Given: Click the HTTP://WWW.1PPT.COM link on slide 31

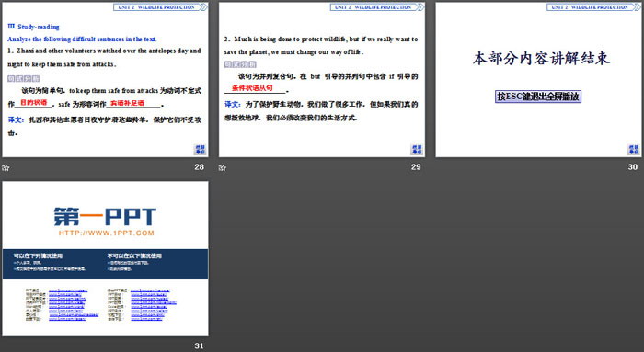Looking at the screenshot, I should [107, 233].
